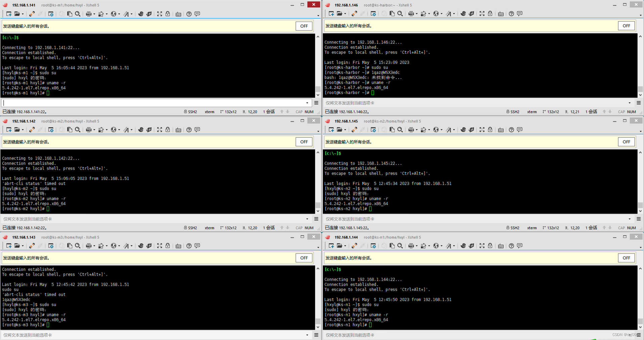
Task: Launch Xagent swirl icon in 192.168.1.146 window
Action: click(463, 14)
